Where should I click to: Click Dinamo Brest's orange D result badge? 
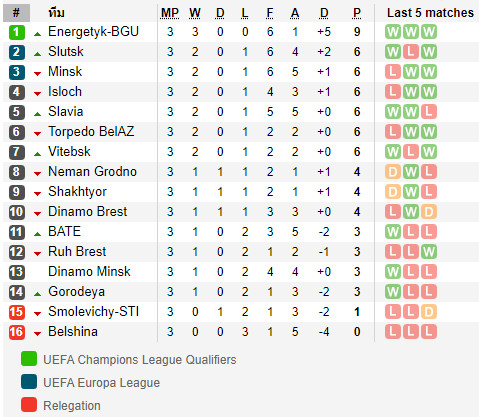(x=429, y=212)
